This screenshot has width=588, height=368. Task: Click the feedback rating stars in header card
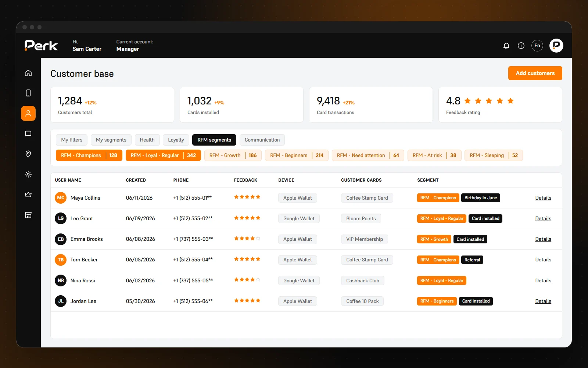pos(489,101)
